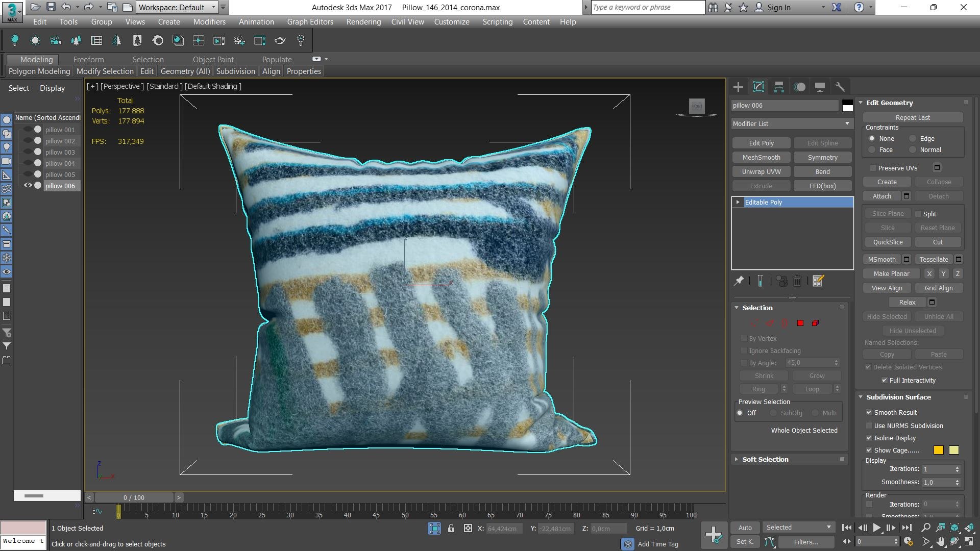
Task: Switch to the Freeform ribbon tab
Action: pos(88,60)
